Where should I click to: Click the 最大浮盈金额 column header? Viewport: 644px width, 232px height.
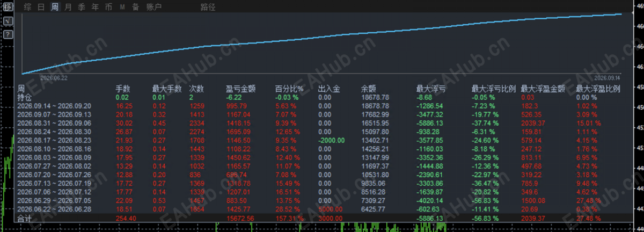543,89
